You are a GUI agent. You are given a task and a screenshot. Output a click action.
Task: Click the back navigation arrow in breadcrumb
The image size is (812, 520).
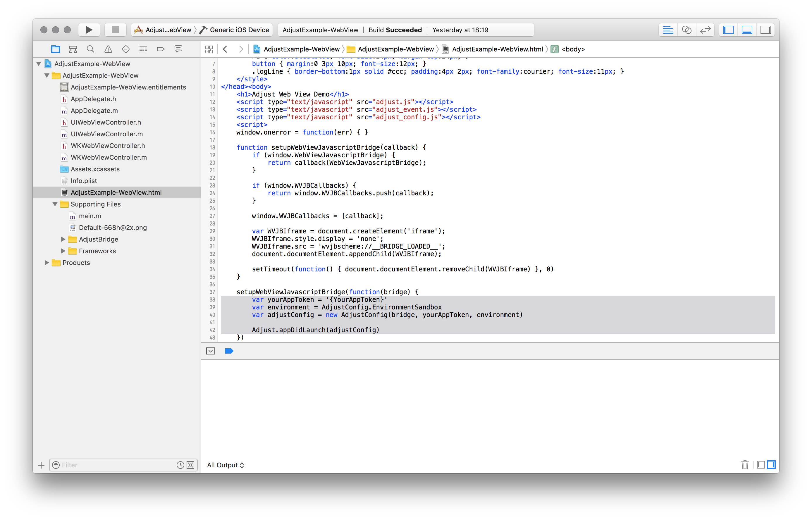[226, 49]
